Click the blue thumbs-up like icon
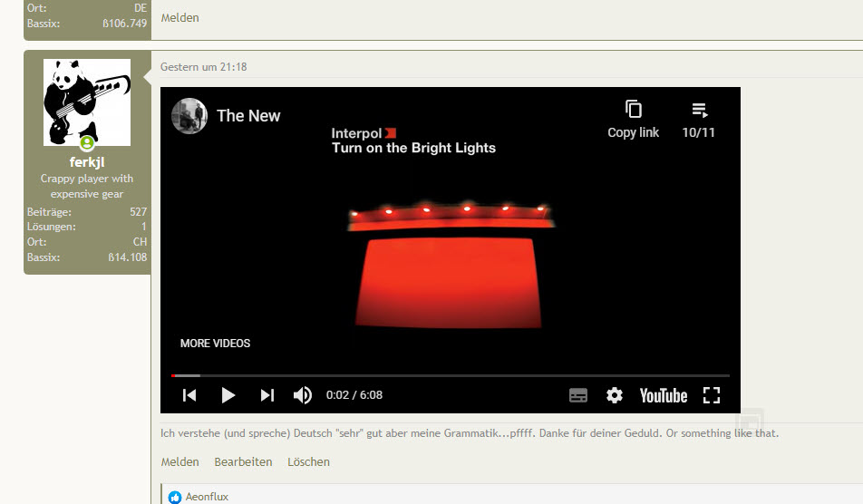 point(174,498)
